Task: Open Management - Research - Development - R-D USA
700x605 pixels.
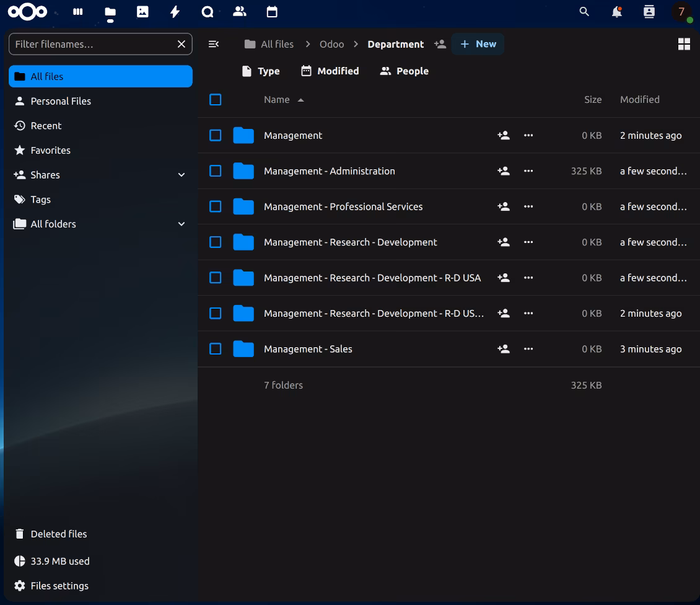Action: coord(372,278)
